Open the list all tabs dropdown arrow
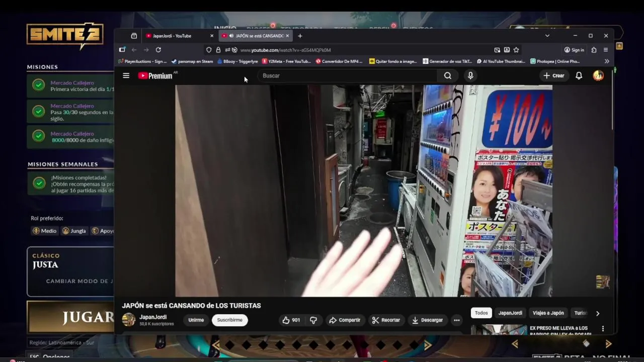The image size is (644, 362). click(x=547, y=36)
